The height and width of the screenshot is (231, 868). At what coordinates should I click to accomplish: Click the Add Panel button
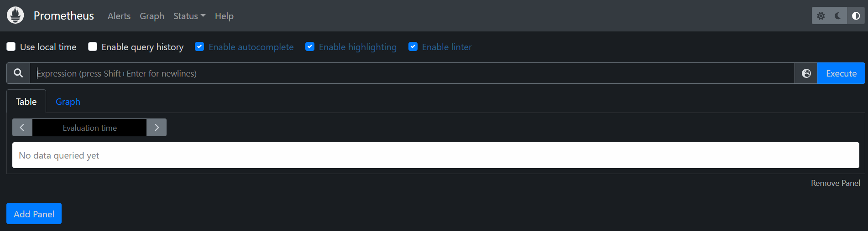tap(34, 214)
